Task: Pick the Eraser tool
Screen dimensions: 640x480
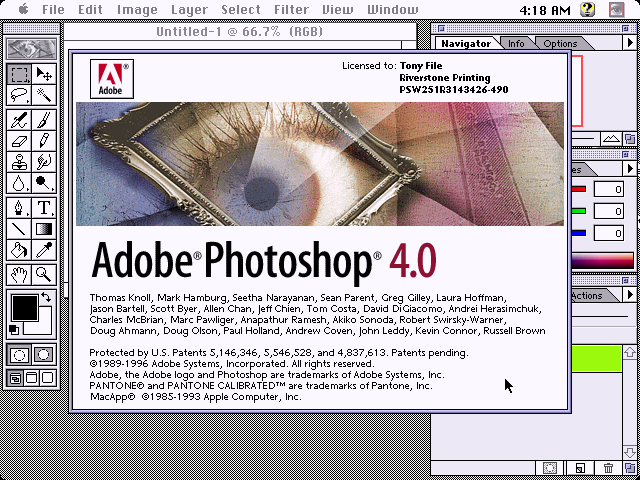Action: click(19, 141)
